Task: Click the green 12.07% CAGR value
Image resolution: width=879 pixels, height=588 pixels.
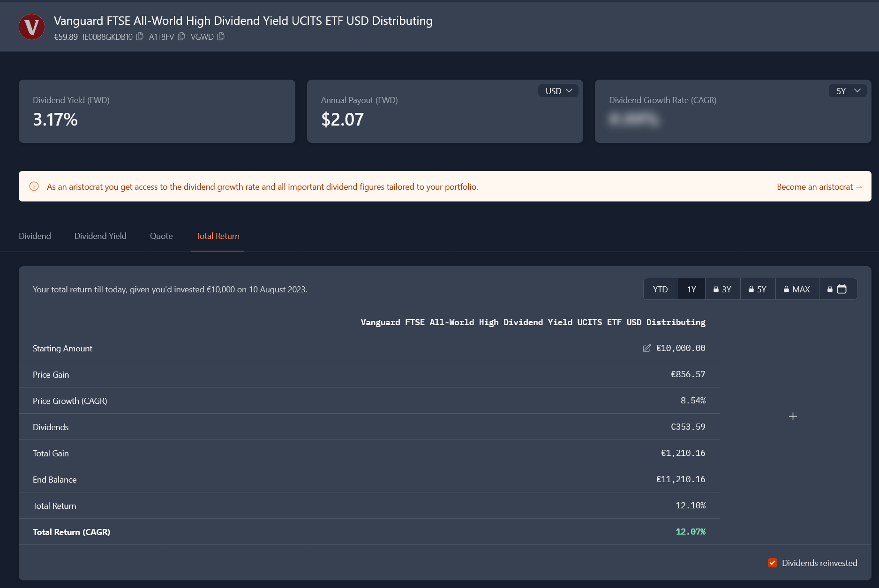Action: (691, 532)
